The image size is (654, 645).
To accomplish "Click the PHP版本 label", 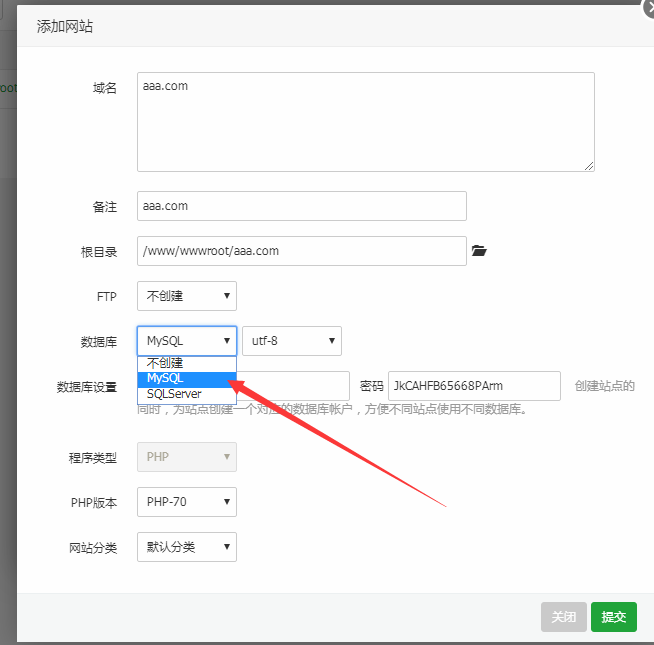I will [94, 503].
